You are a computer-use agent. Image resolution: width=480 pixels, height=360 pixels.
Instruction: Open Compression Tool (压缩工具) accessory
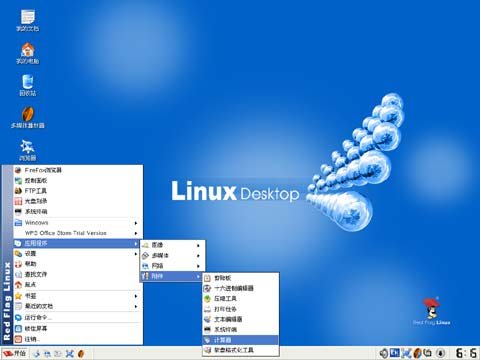[240, 298]
